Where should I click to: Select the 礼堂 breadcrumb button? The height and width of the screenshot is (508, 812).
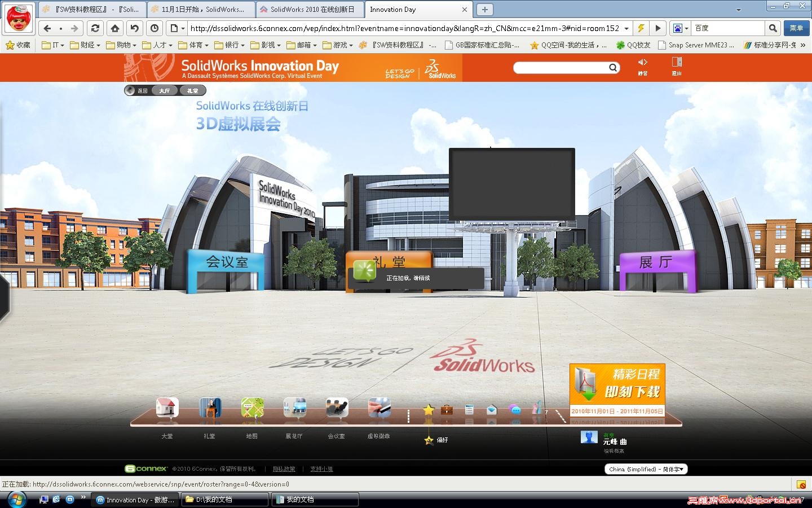point(192,90)
